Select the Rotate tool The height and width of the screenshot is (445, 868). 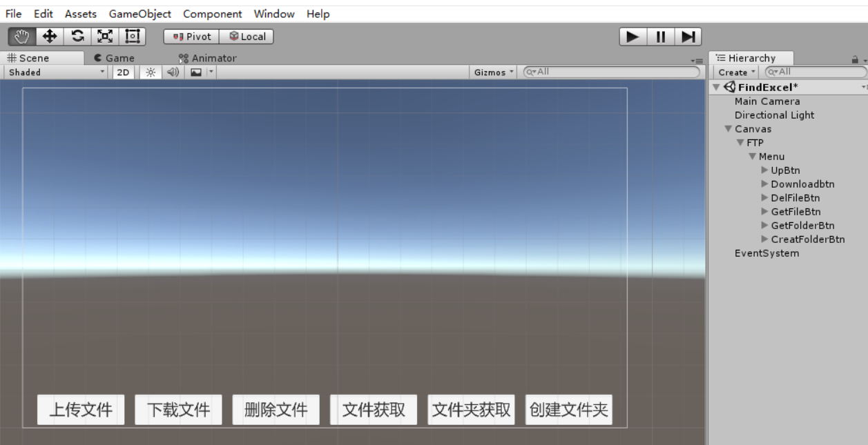[76, 36]
